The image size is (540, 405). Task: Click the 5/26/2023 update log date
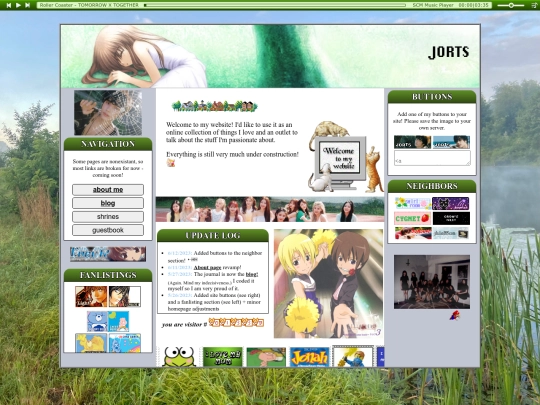[x=180, y=295]
